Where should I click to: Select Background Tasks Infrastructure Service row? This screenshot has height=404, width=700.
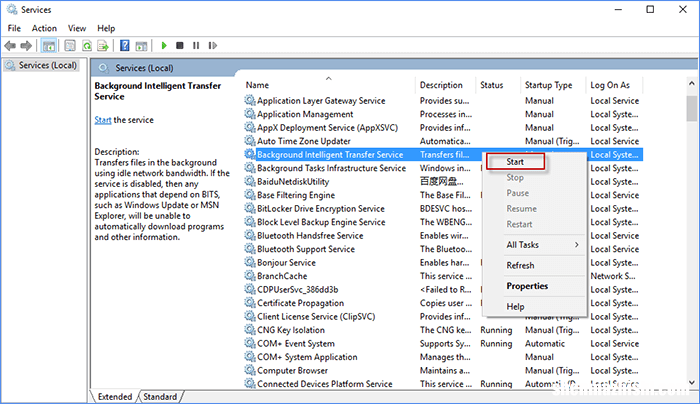(x=443, y=168)
